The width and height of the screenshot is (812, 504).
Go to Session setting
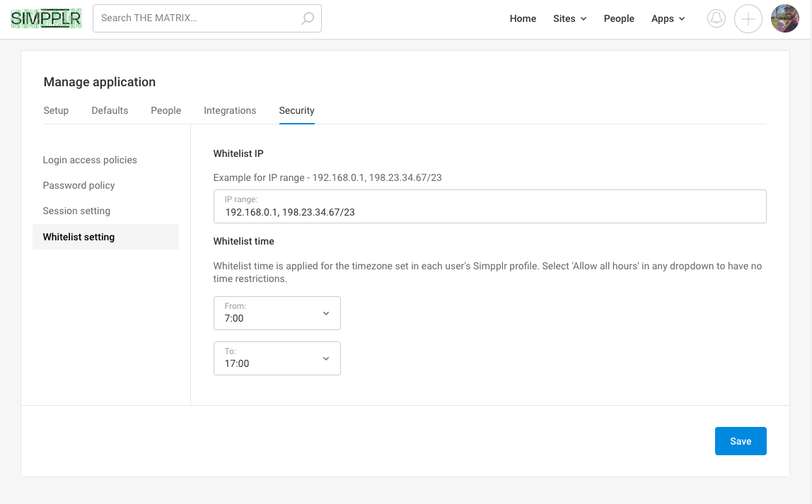tap(76, 211)
